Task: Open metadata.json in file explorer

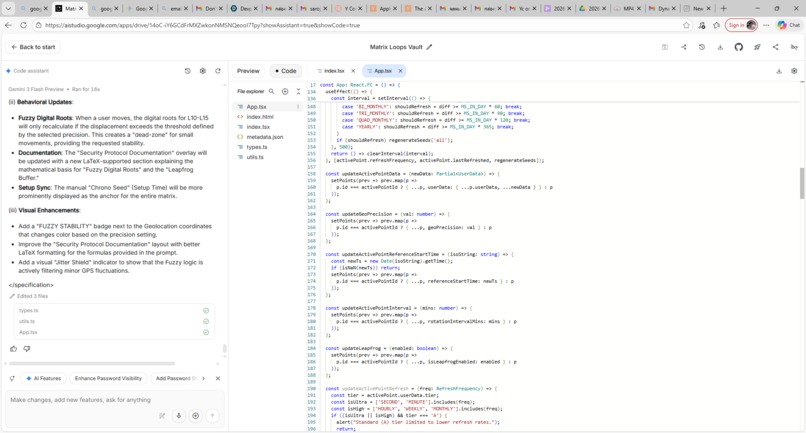Action: [x=265, y=137]
